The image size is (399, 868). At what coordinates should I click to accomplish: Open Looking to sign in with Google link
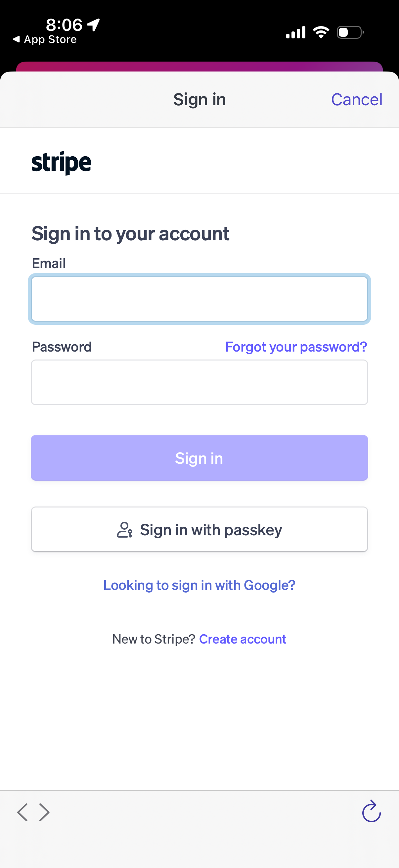(x=199, y=585)
